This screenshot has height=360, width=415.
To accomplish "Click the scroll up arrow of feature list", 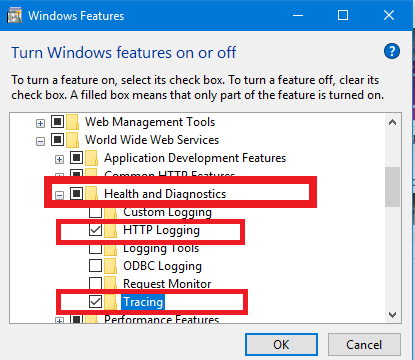I will (392, 122).
